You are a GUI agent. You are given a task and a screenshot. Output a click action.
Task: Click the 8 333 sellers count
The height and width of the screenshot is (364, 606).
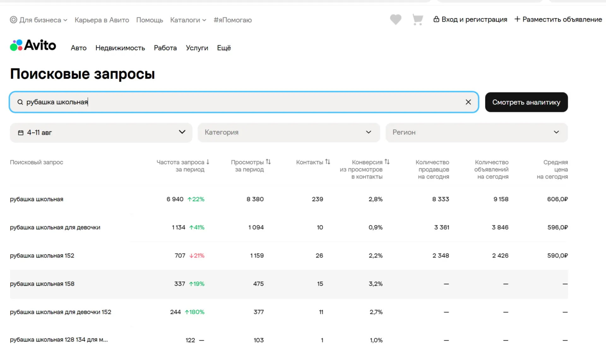[441, 199]
